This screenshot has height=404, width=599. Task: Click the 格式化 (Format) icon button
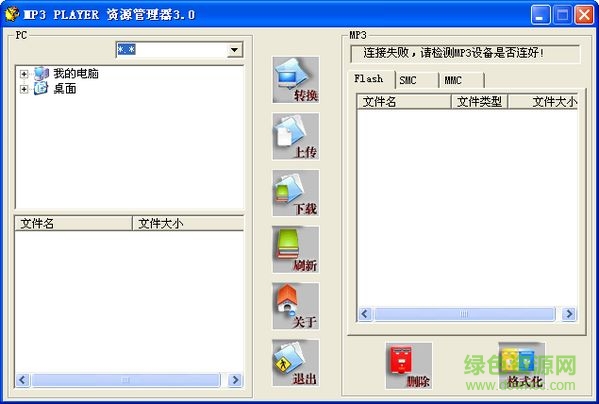[522, 365]
